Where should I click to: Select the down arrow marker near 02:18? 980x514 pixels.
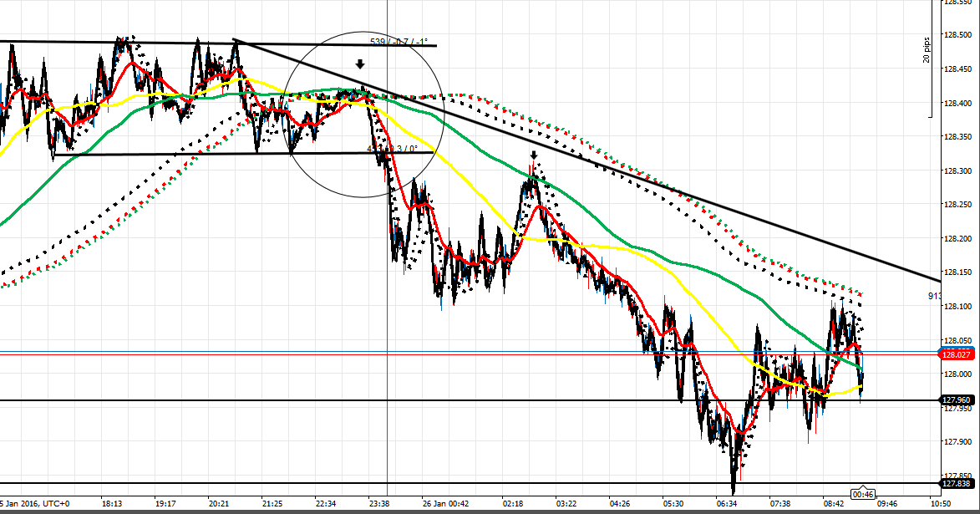533,155
